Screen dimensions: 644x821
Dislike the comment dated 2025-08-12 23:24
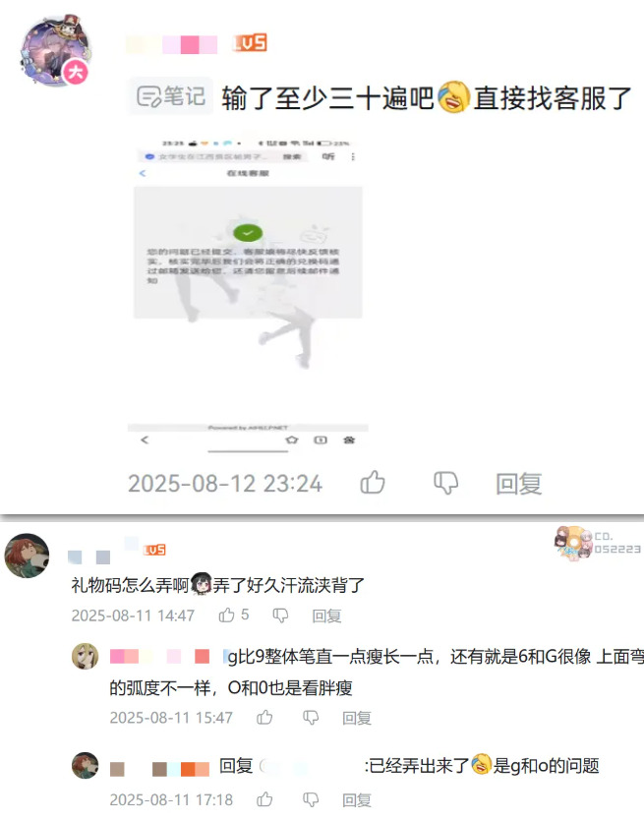click(446, 483)
